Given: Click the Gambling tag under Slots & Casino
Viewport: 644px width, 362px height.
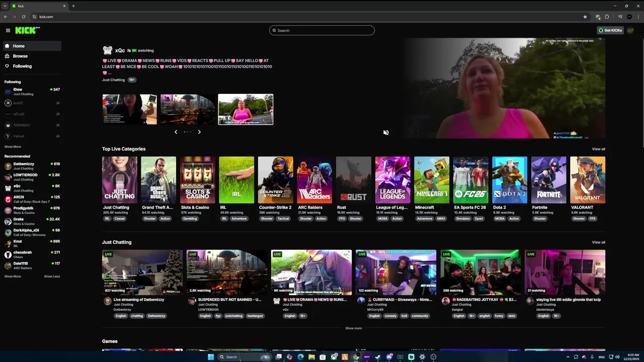Looking at the screenshot, I should click(x=190, y=219).
